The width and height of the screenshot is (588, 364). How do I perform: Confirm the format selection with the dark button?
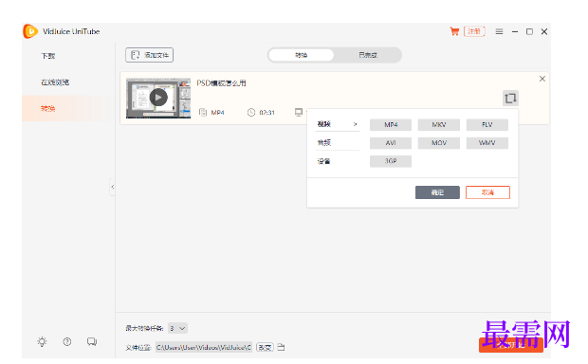pyautogui.click(x=437, y=192)
